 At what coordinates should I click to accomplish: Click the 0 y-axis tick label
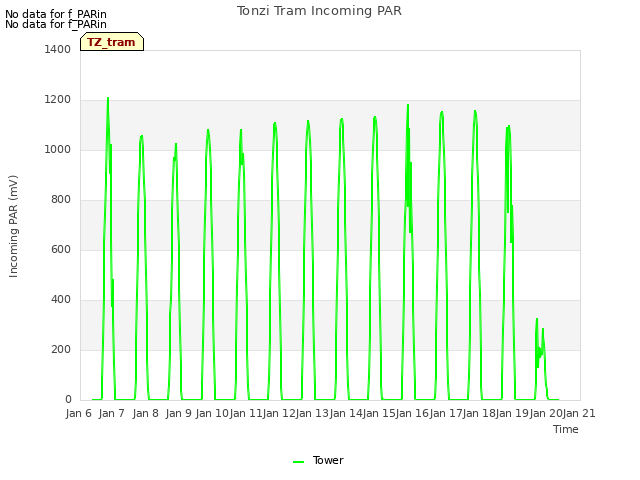pyautogui.click(x=68, y=400)
